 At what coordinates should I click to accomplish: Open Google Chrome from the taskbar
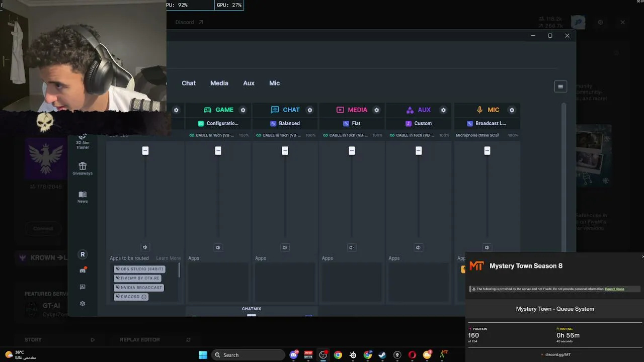coord(338,355)
